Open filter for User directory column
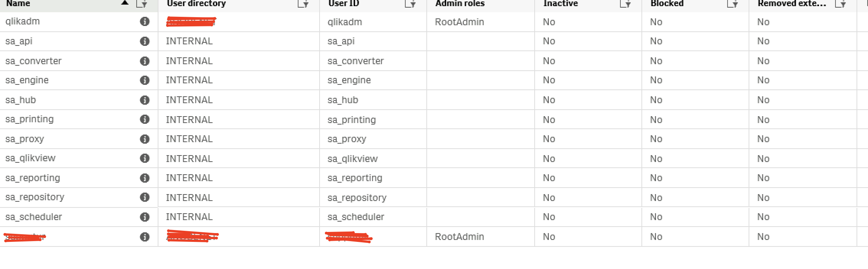 pyautogui.click(x=303, y=4)
